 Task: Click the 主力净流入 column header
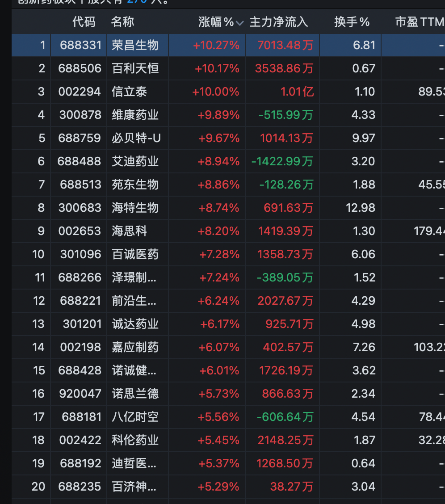279,22
